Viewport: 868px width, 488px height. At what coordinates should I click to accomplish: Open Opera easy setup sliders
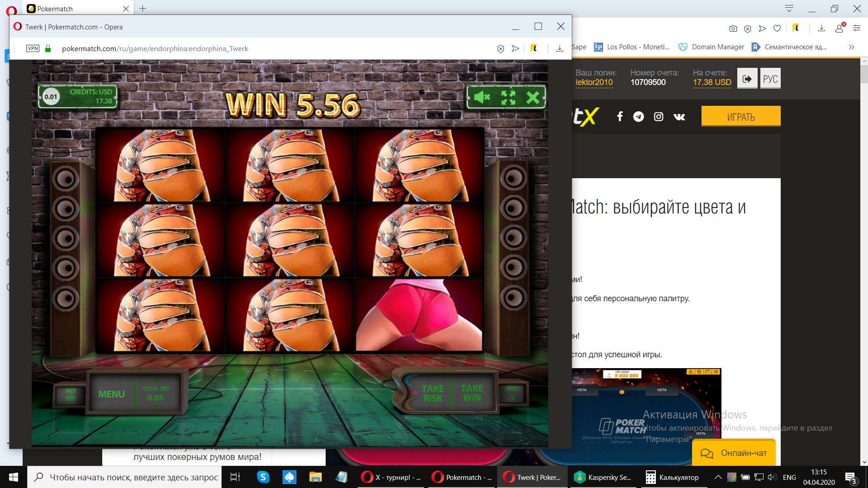pos(856,28)
